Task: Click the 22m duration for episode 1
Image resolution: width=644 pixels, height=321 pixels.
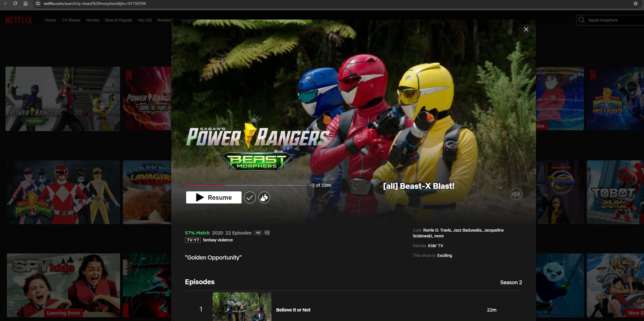Action: tap(491, 310)
